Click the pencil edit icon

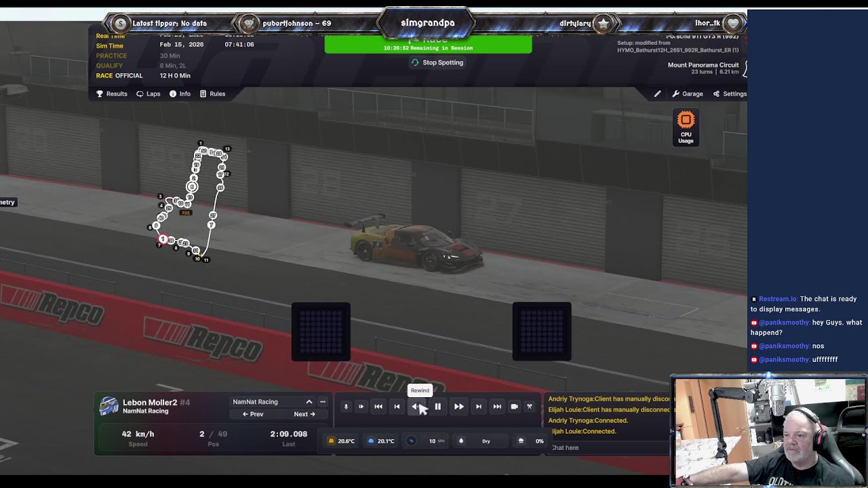tap(657, 94)
